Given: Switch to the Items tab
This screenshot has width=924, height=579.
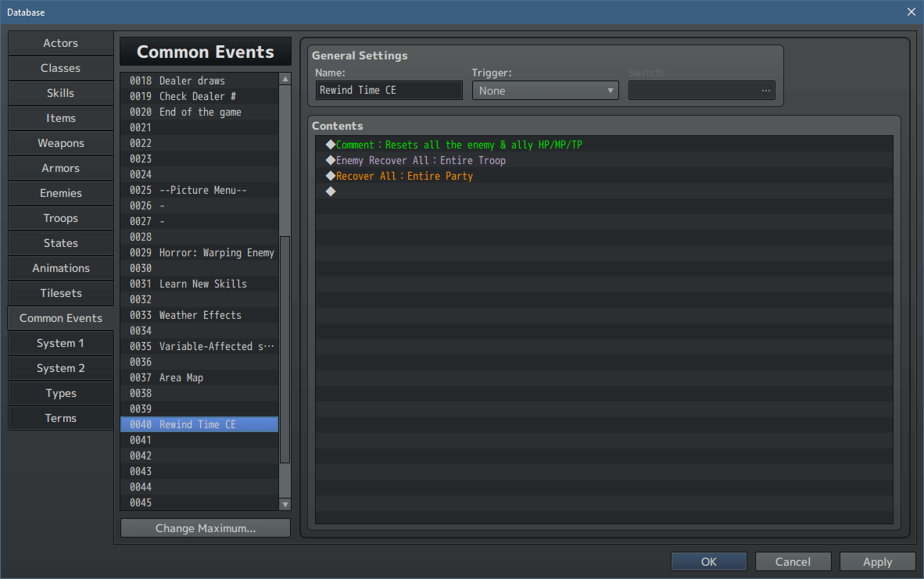Looking at the screenshot, I should (x=61, y=119).
